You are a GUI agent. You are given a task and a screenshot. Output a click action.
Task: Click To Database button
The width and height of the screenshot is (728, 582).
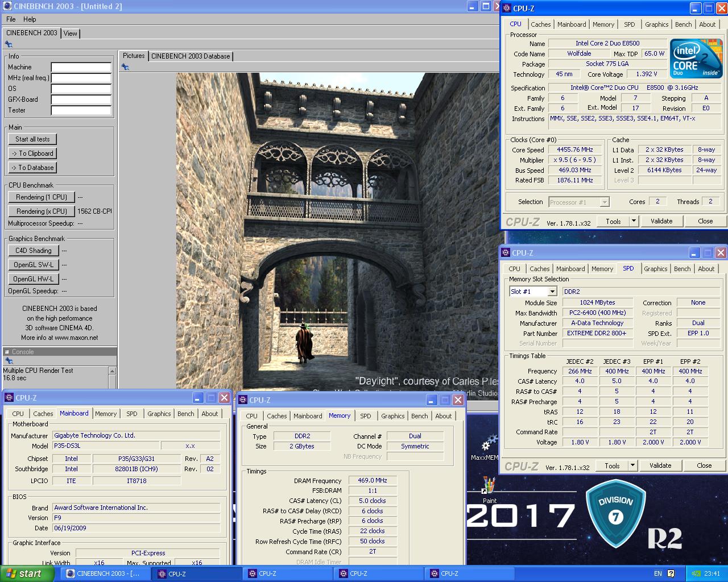click(x=32, y=168)
